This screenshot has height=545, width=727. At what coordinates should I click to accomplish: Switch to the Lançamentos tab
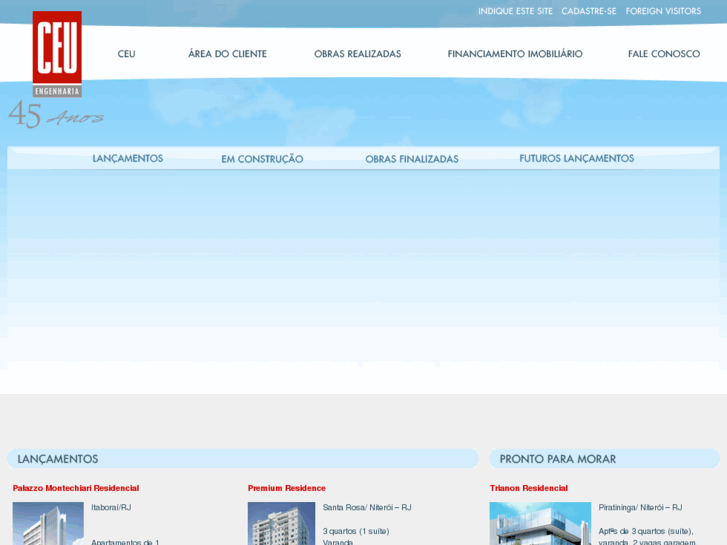tap(128, 158)
